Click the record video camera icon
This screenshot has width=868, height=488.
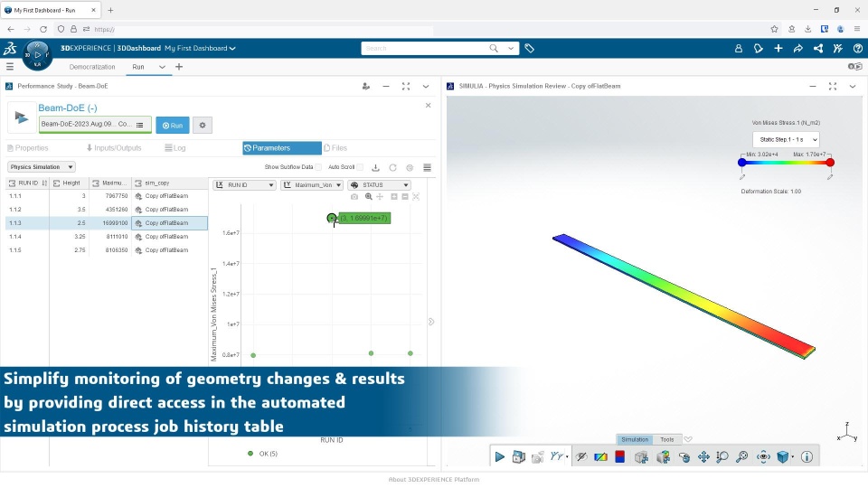pos(537,457)
